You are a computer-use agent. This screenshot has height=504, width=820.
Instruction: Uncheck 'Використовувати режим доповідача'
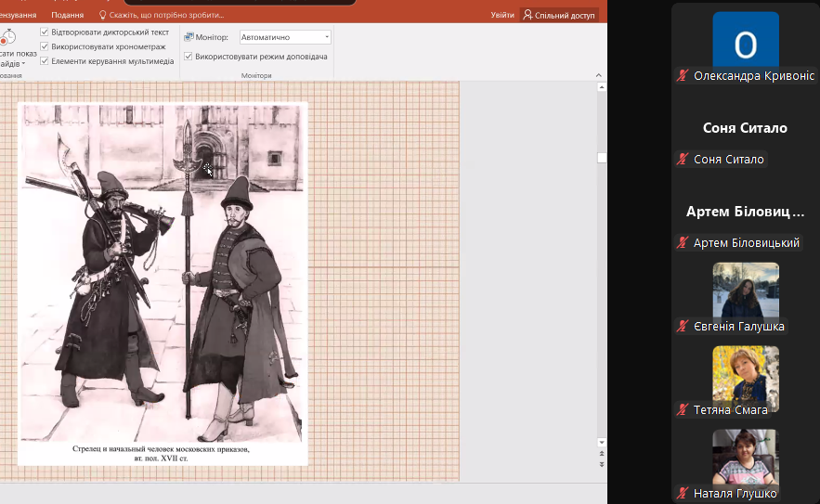click(189, 57)
